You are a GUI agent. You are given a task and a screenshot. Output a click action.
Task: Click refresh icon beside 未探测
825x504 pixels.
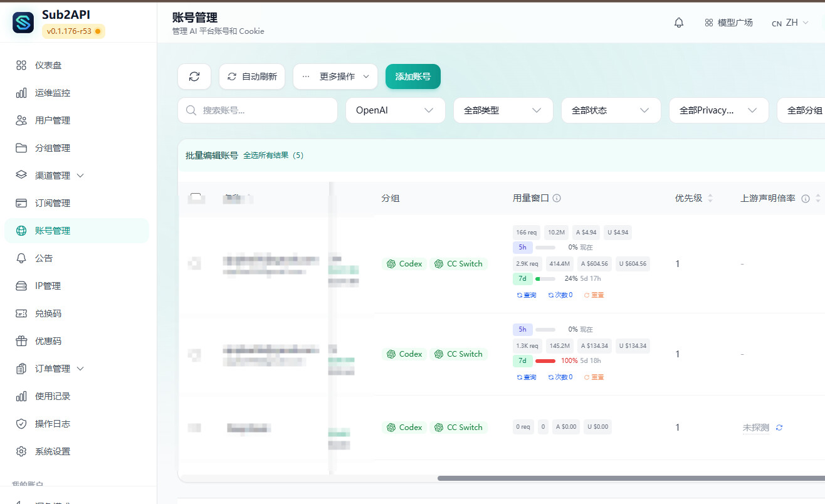pos(779,428)
